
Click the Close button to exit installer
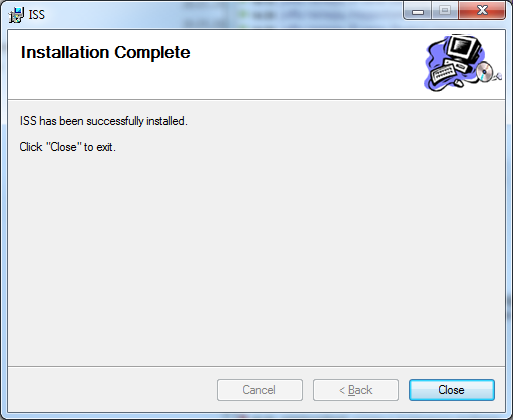452,390
